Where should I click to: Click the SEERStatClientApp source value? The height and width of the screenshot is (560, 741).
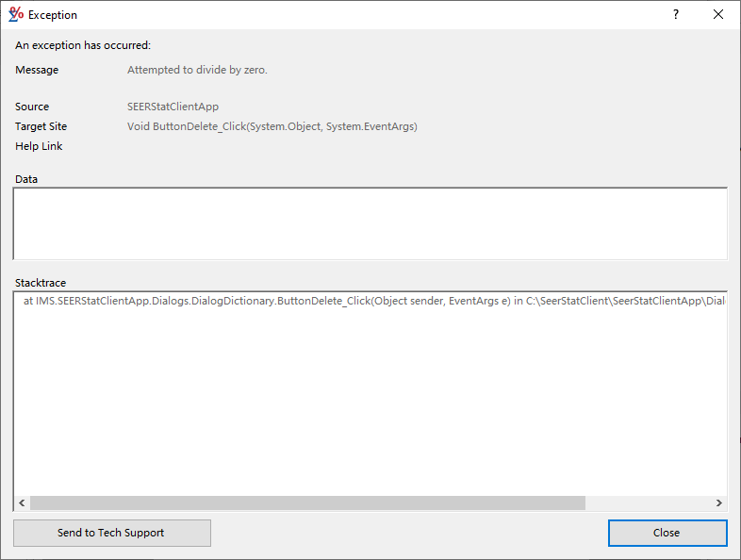(x=173, y=107)
